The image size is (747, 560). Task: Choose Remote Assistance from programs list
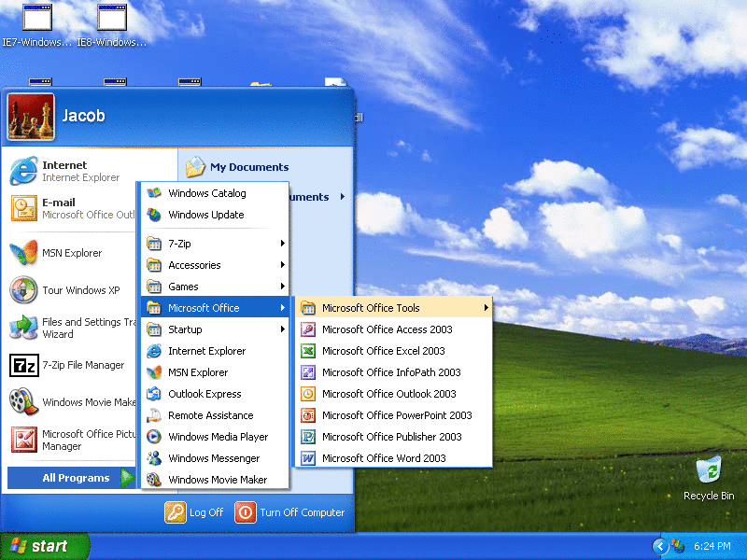[215, 415]
